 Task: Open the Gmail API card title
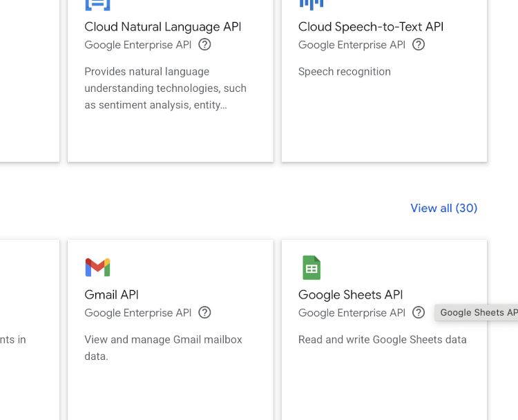pos(112,295)
